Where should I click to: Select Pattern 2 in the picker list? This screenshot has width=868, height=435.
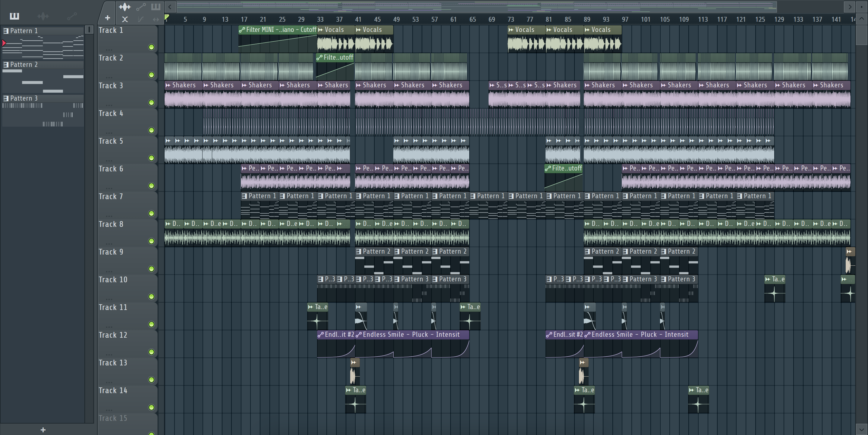pos(43,65)
